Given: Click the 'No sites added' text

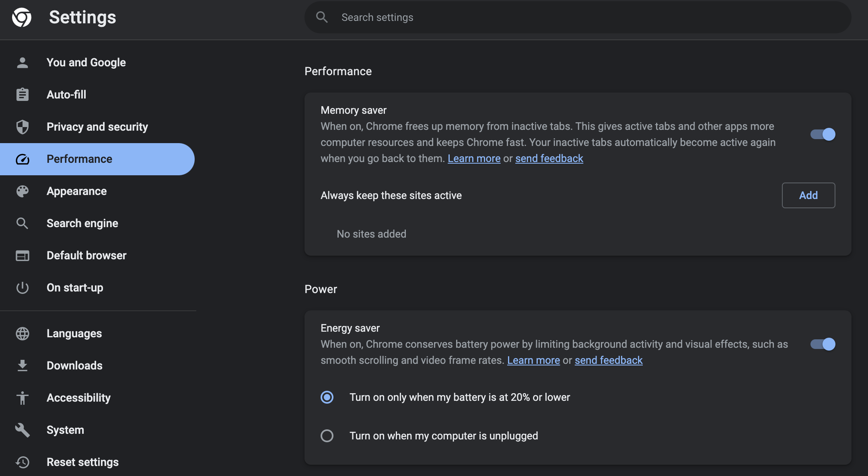Looking at the screenshot, I should pos(372,234).
